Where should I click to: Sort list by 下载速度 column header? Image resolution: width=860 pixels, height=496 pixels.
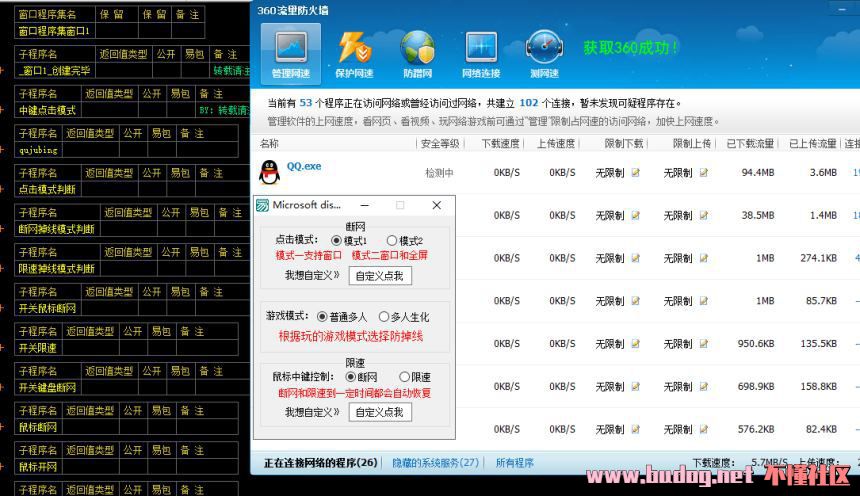tap(500, 144)
